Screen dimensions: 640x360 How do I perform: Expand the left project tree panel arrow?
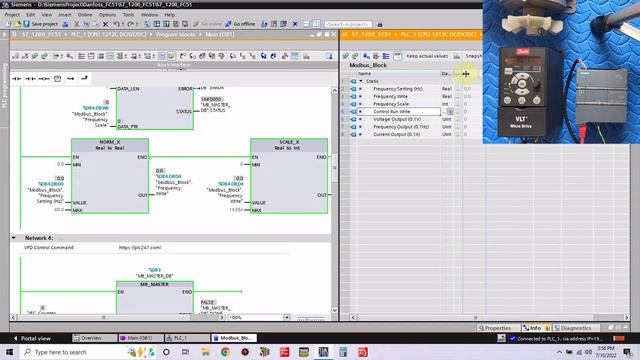click(x=4, y=35)
